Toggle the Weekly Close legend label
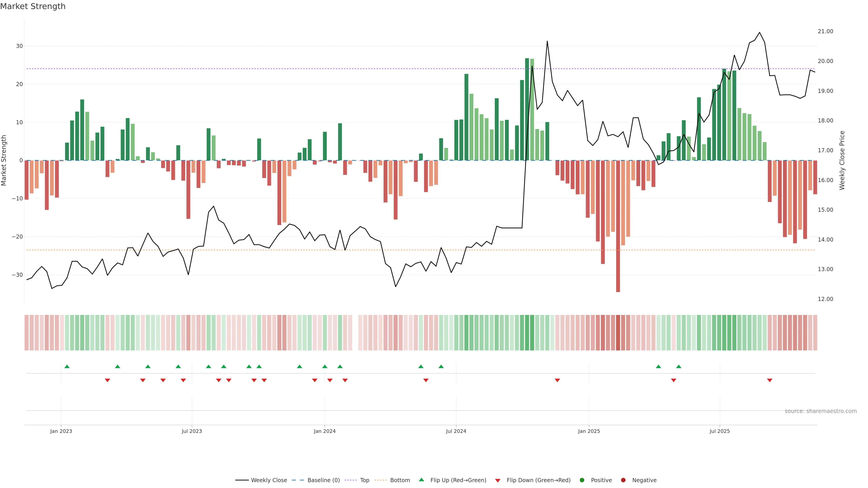This screenshot has width=868, height=488. click(269, 480)
